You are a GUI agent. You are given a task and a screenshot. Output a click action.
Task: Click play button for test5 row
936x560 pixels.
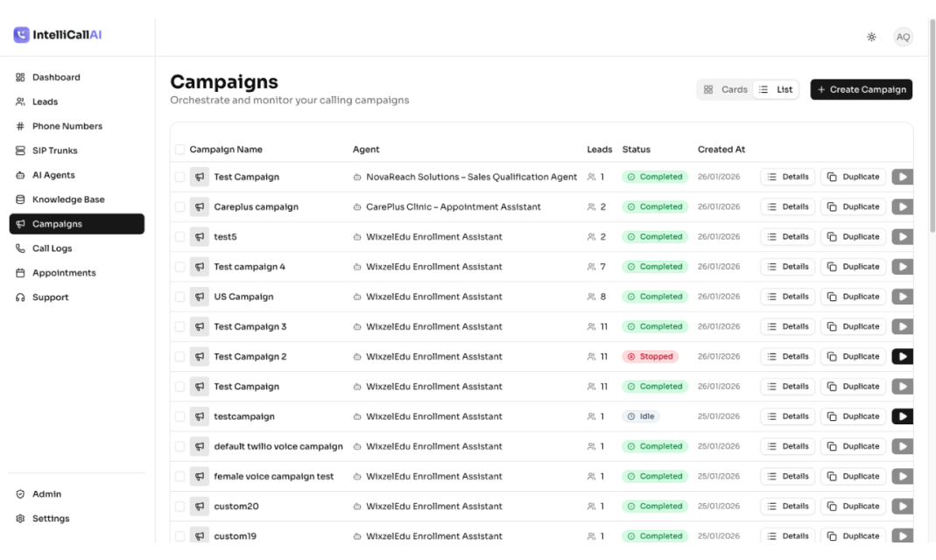tap(903, 237)
